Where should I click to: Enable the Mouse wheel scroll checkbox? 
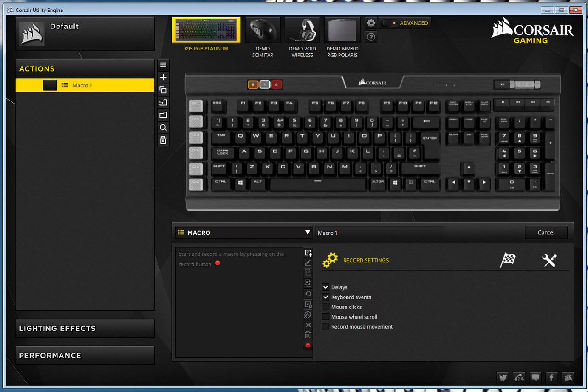tap(326, 317)
